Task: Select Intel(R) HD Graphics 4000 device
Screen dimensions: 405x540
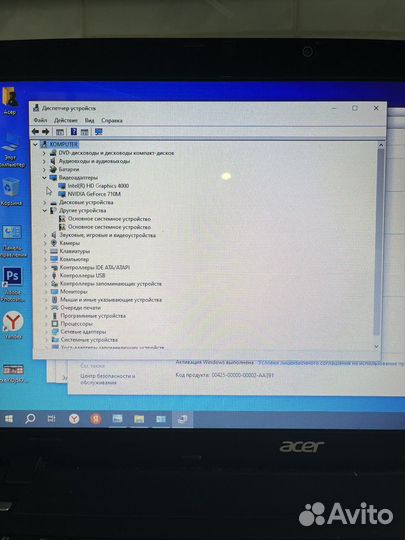Action: [98, 186]
